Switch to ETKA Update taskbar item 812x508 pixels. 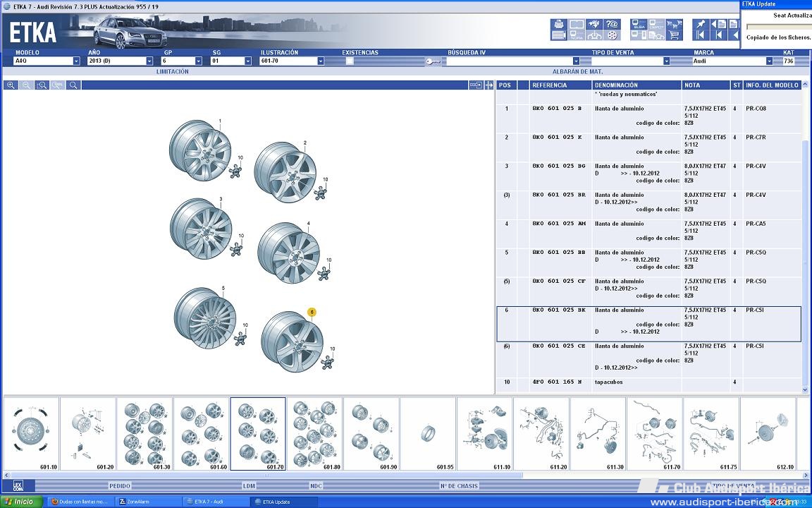tap(284, 502)
